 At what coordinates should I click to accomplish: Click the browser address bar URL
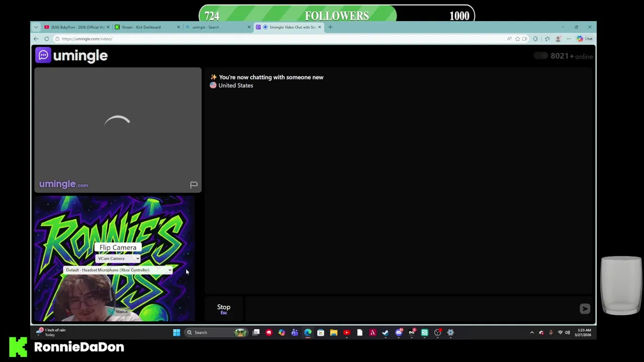87,39
